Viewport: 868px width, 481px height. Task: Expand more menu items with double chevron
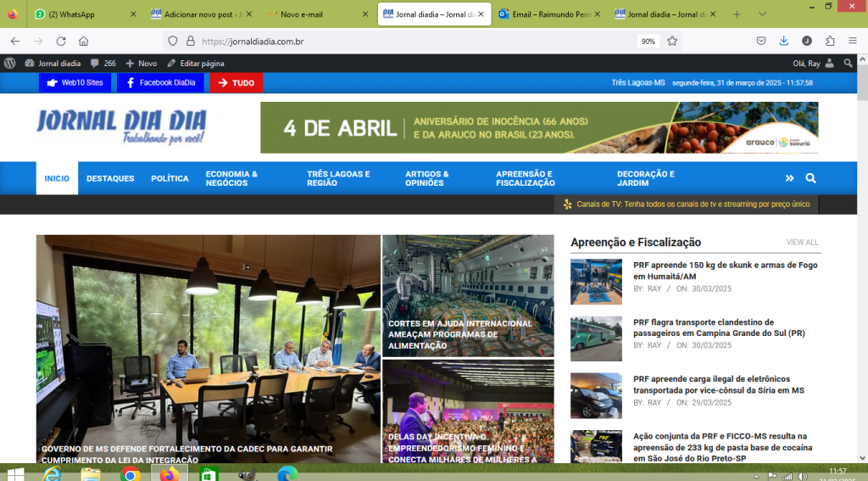(789, 178)
